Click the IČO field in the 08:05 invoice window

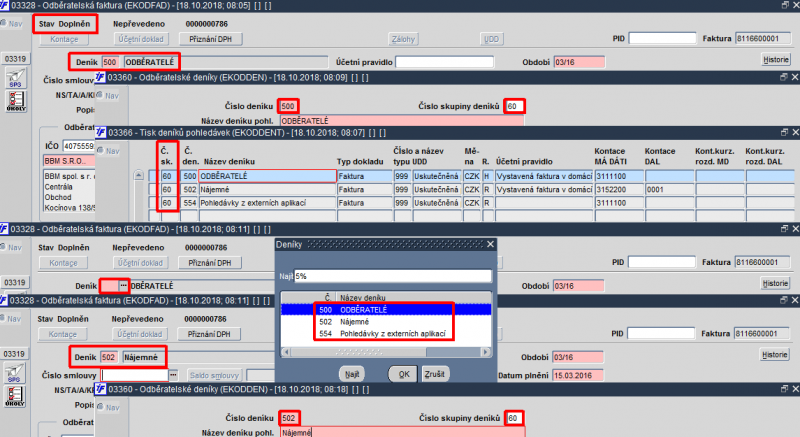click(x=79, y=146)
